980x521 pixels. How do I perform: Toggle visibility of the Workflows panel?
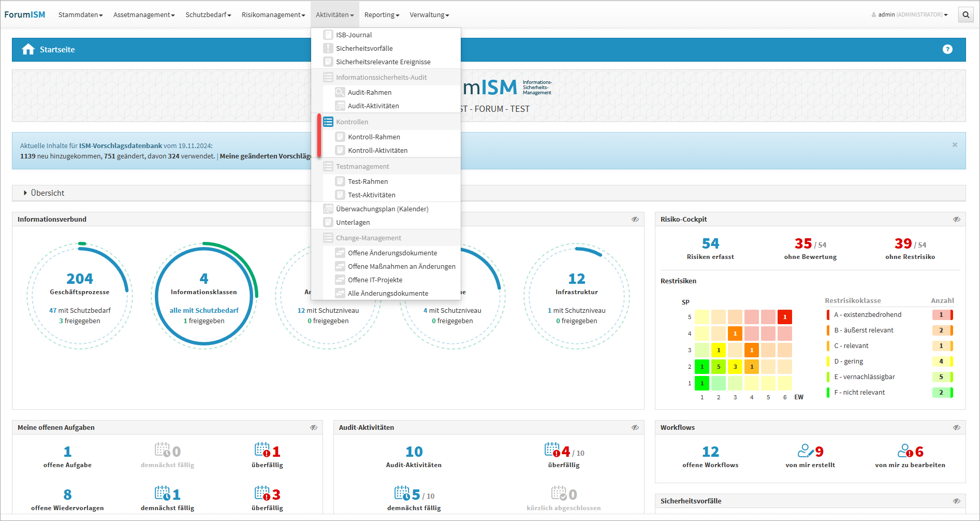coord(956,427)
